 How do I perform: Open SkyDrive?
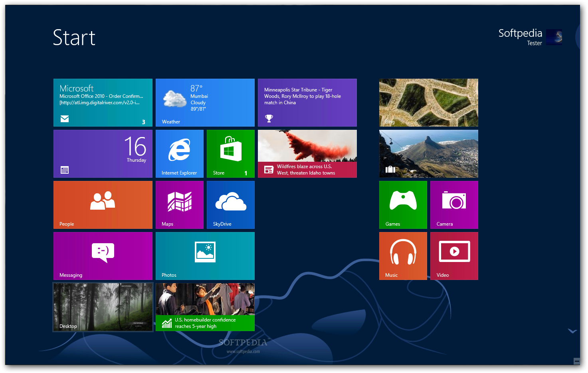coord(230,205)
